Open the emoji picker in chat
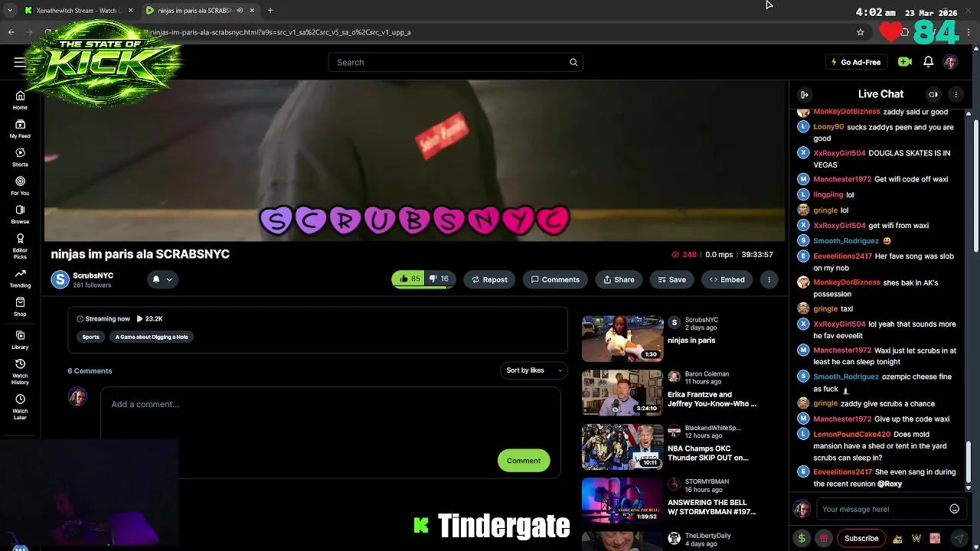 pos(954,509)
